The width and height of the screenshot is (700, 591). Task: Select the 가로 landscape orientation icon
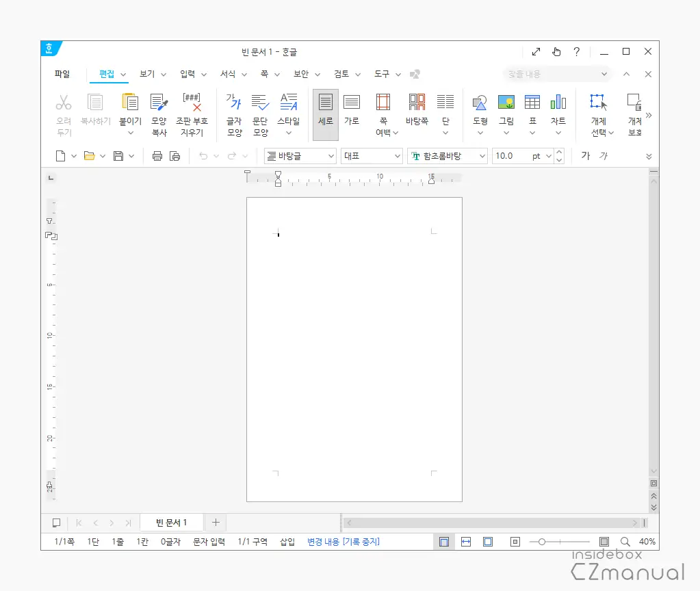coord(351,103)
